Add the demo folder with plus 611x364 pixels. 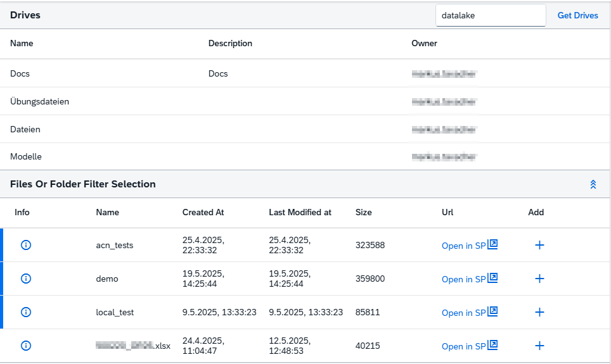coord(539,279)
